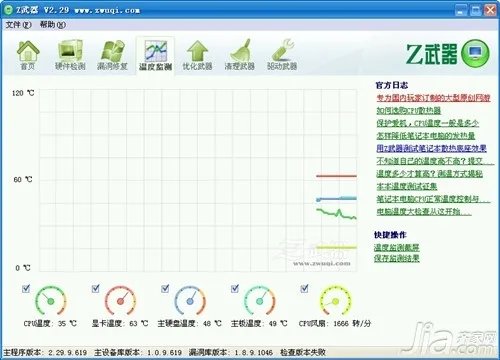500x360 pixels.
Task: Click the 主程序版本: 2.29.9.619 status entry
Action: coord(45,352)
